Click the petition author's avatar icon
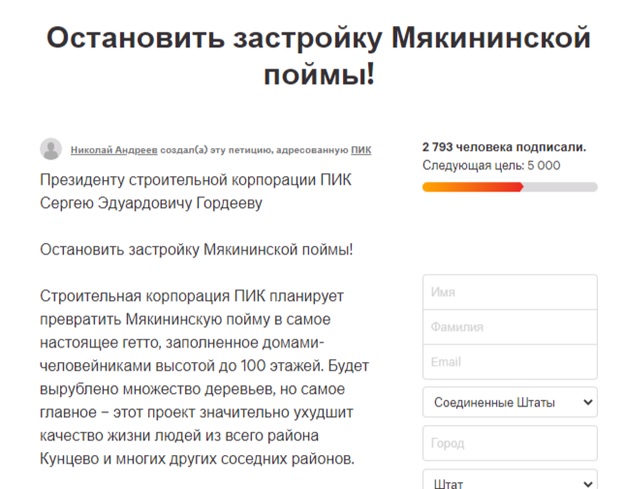The width and height of the screenshot is (624, 489). 51,149
